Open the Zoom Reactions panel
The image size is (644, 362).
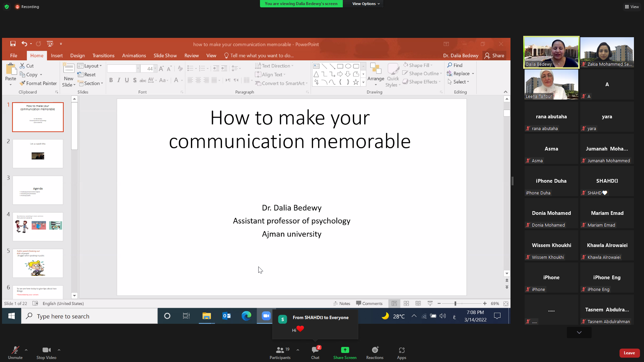375,350
